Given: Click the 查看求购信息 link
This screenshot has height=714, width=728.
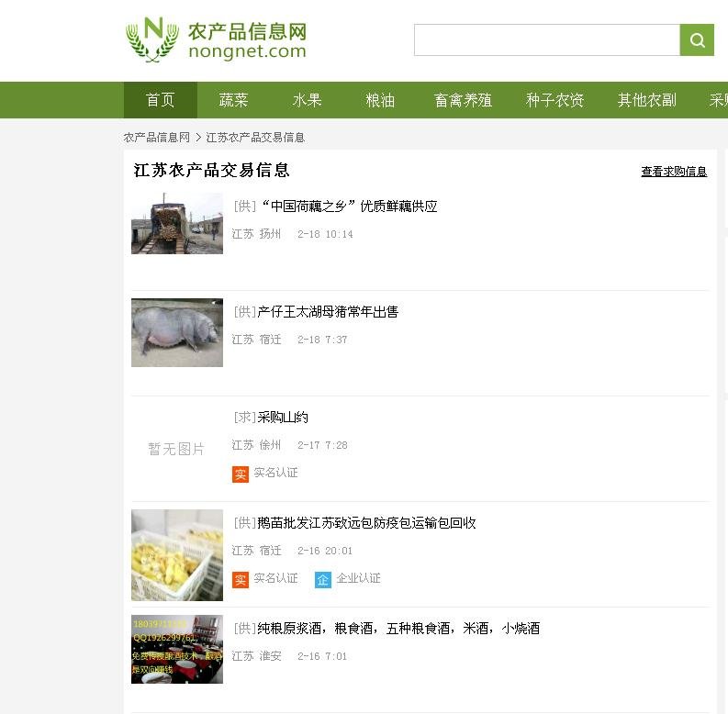Looking at the screenshot, I should [674, 172].
